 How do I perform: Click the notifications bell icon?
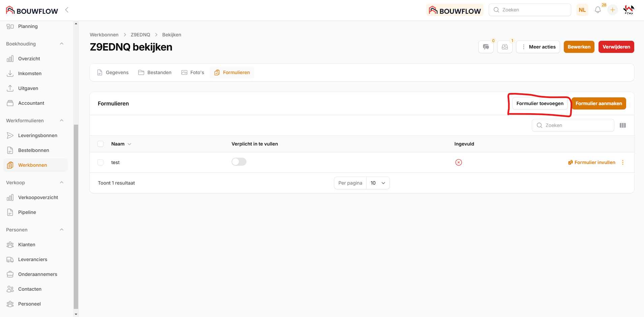[597, 10]
